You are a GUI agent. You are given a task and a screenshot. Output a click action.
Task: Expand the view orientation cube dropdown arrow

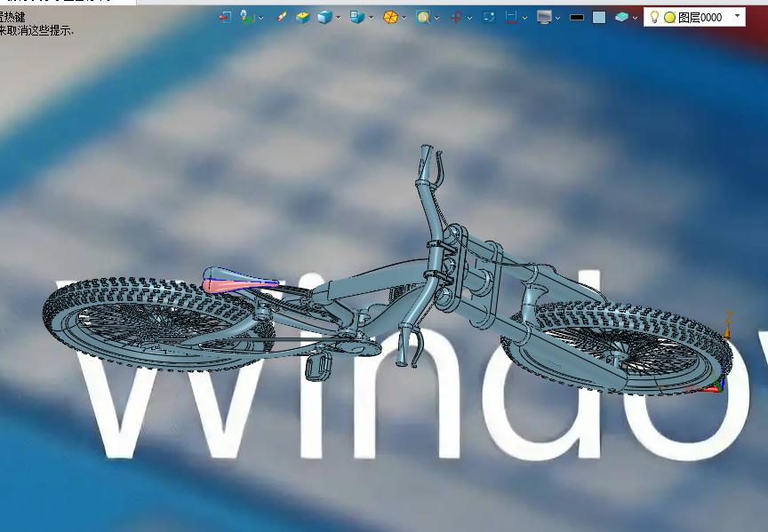click(x=371, y=18)
